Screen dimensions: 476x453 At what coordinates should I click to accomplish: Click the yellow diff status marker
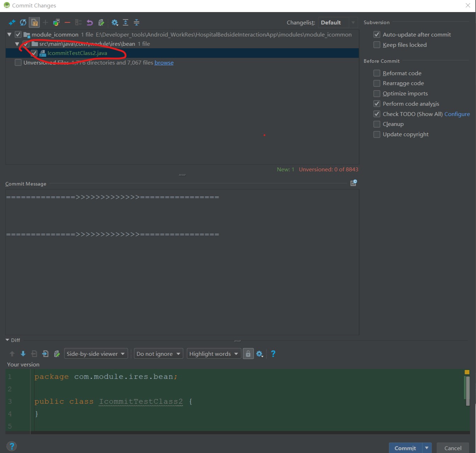pyautogui.click(x=467, y=372)
